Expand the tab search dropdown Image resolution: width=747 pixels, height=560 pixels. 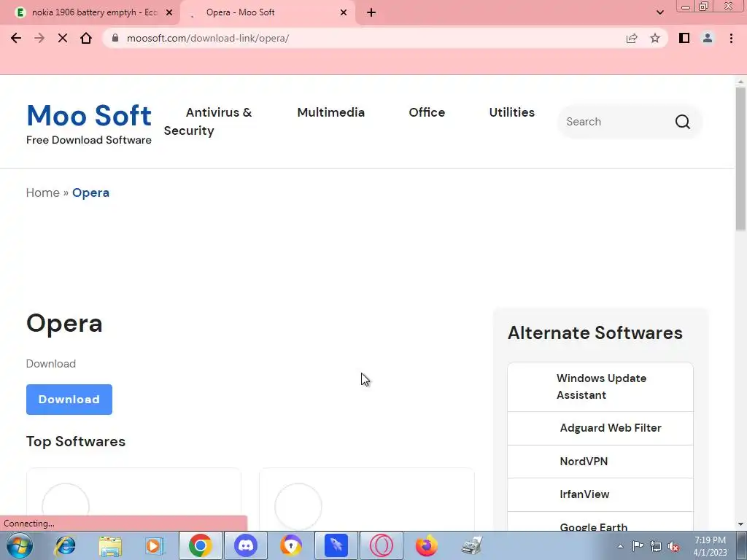click(x=659, y=12)
